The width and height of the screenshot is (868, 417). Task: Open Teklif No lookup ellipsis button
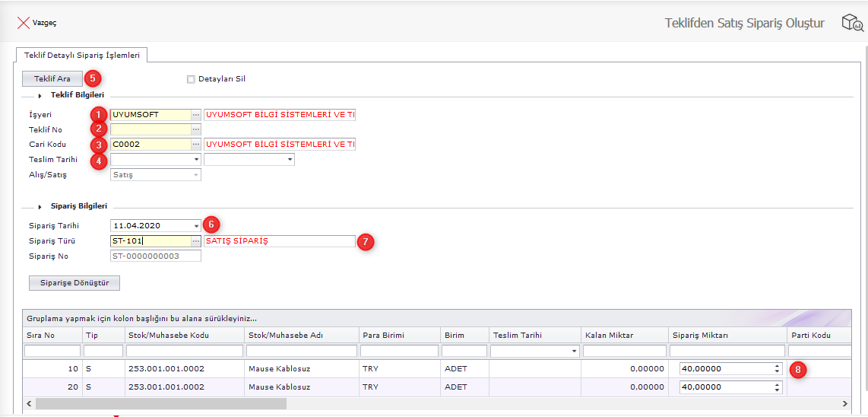[195, 129]
